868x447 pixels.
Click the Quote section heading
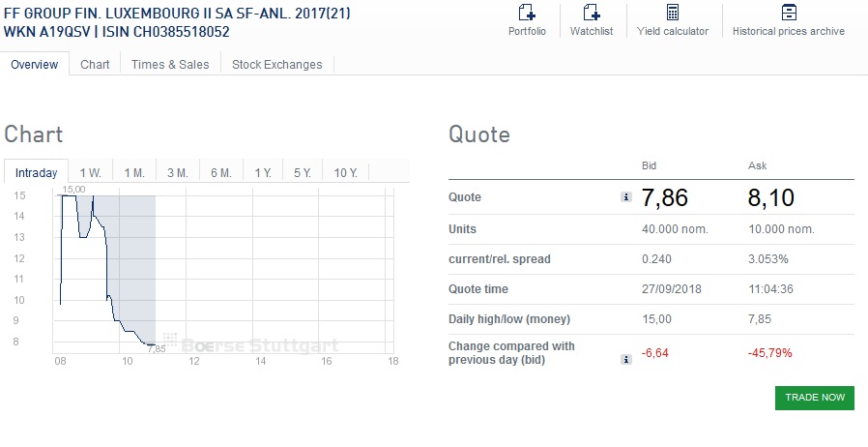pos(478,134)
